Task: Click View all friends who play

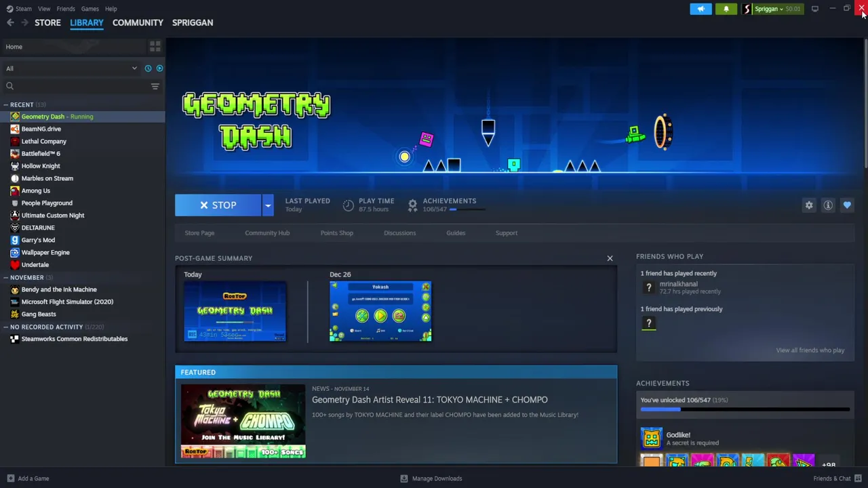Action: click(x=810, y=350)
